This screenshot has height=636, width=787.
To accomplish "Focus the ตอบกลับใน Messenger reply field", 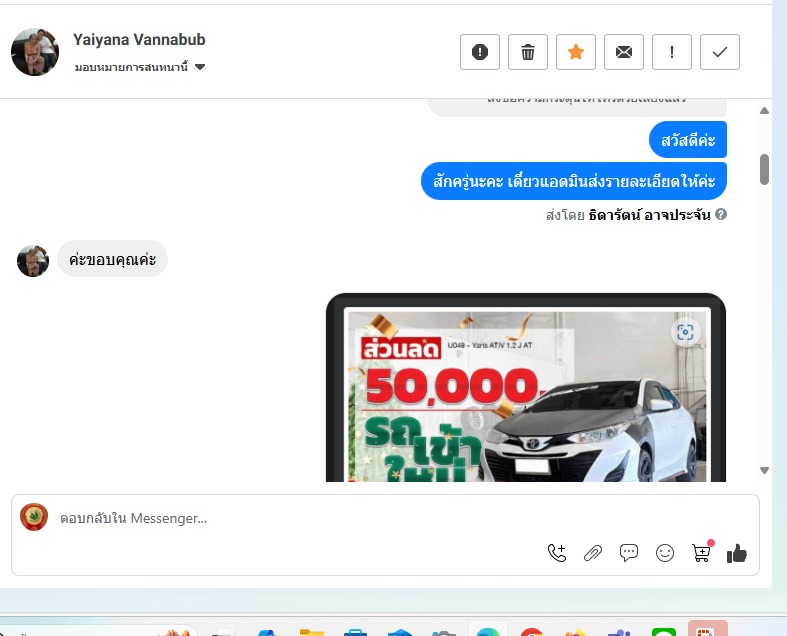I will 385,518.
